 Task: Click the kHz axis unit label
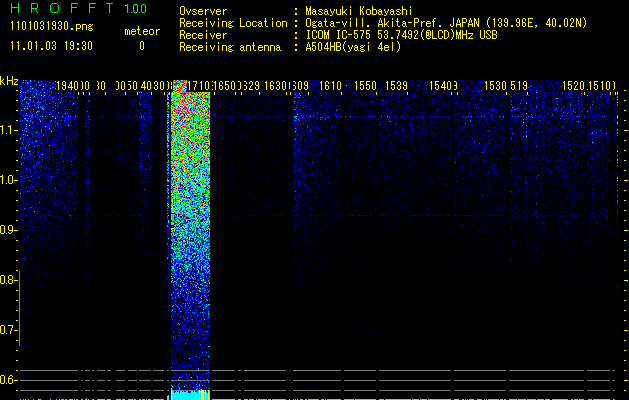(9, 81)
